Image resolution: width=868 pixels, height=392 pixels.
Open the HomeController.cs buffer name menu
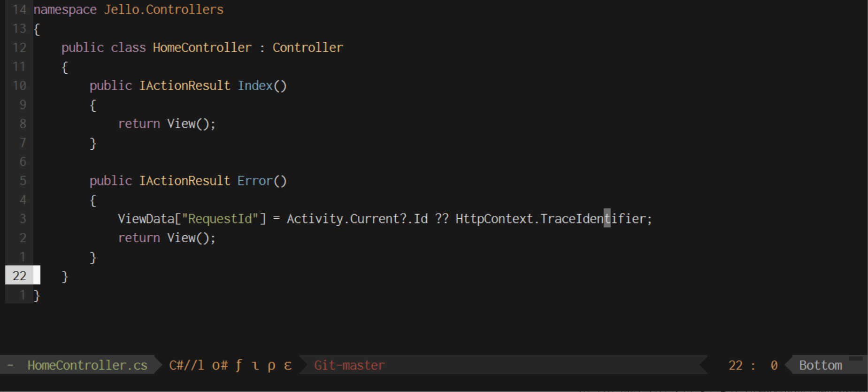coord(87,365)
